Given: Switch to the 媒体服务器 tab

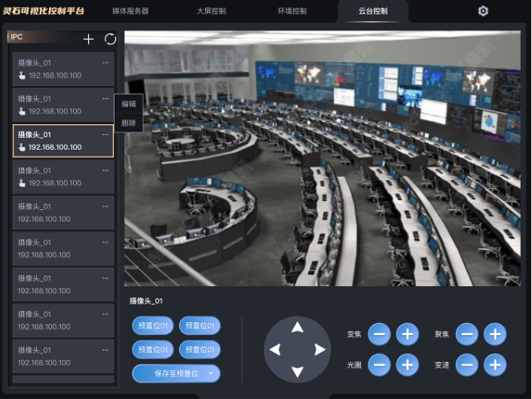Looking at the screenshot, I should point(130,11).
